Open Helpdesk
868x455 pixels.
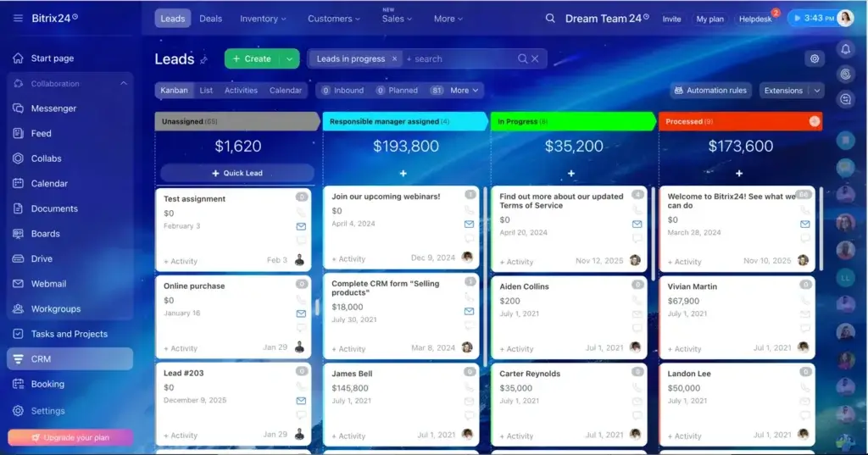[755, 19]
